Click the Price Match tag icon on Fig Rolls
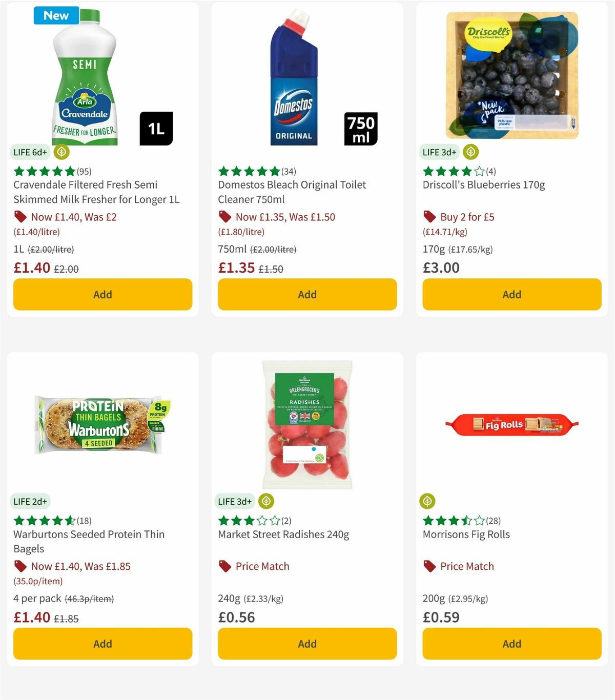This screenshot has height=700, width=615. pyautogui.click(x=429, y=566)
